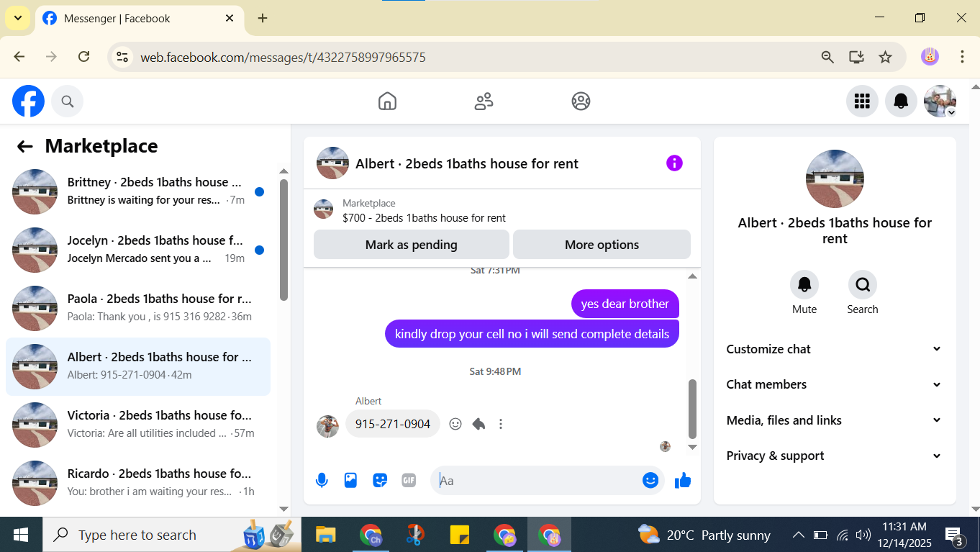Reply to Albert's phone number message
The image size is (980, 552).
tap(478, 424)
